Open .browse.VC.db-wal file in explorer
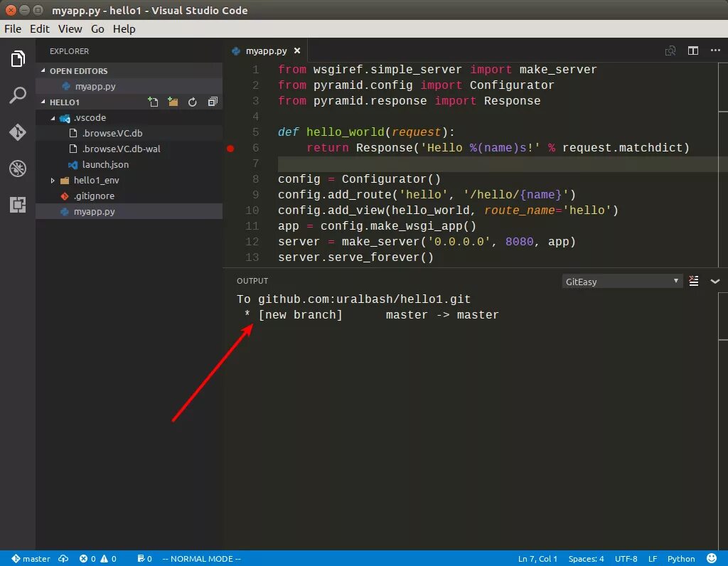Image resolution: width=728 pixels, height=566 pixels. [x=129, y=149]
